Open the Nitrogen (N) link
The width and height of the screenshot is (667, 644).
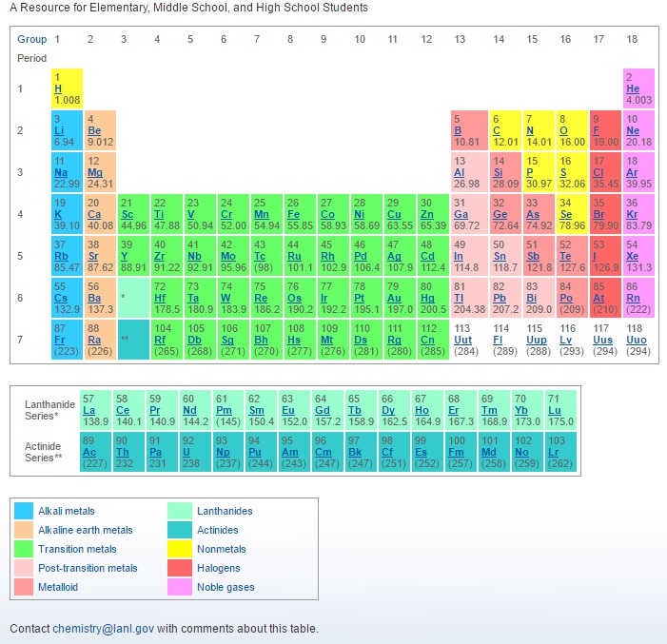(x=530, y=130)
